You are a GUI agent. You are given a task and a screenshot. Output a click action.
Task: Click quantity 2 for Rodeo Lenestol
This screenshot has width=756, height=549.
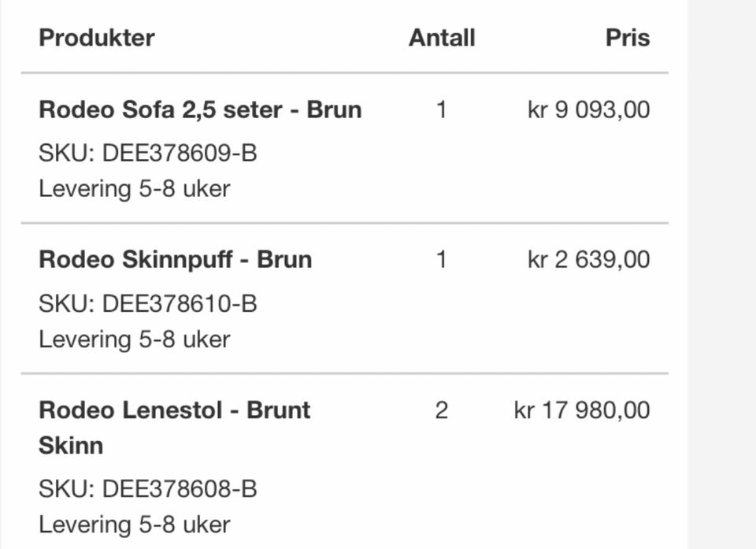pos(441,410)
